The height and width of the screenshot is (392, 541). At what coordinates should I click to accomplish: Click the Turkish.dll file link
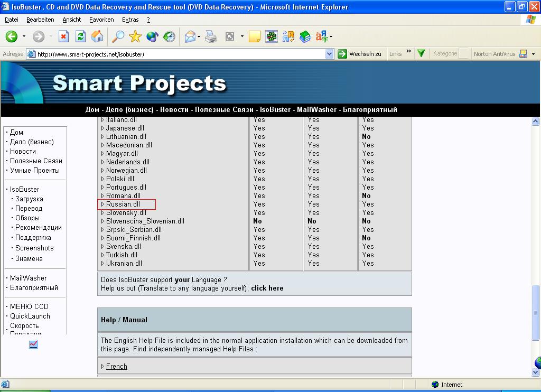pyautogui.click(x=122, y=255)
